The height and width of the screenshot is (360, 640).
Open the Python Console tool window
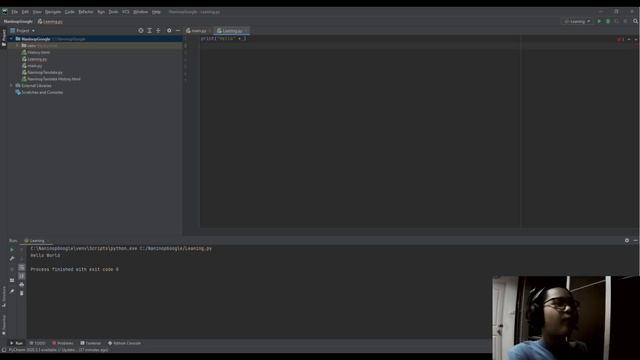coord(124,343)
